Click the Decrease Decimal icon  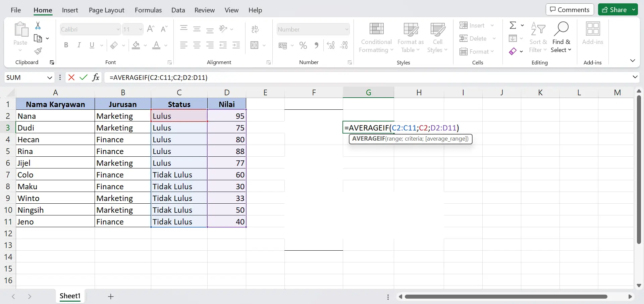344,45
